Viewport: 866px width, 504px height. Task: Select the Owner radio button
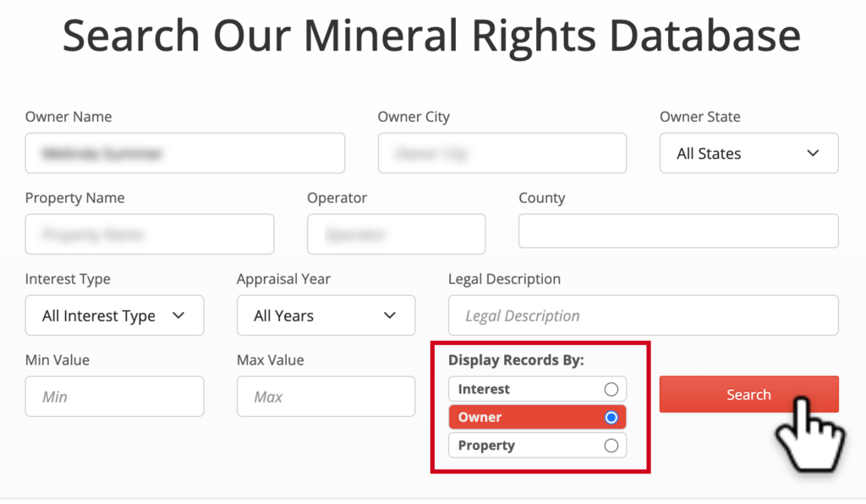(x=611, y=418)
